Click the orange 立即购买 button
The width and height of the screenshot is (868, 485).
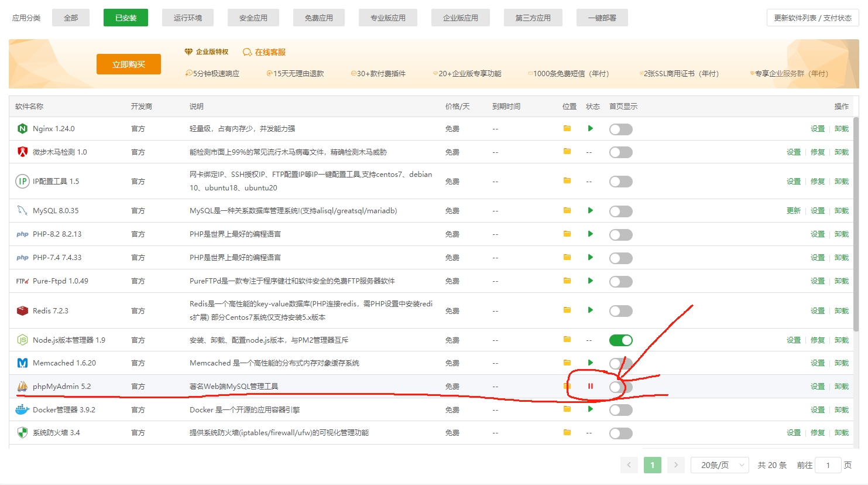tap(129, 64)
